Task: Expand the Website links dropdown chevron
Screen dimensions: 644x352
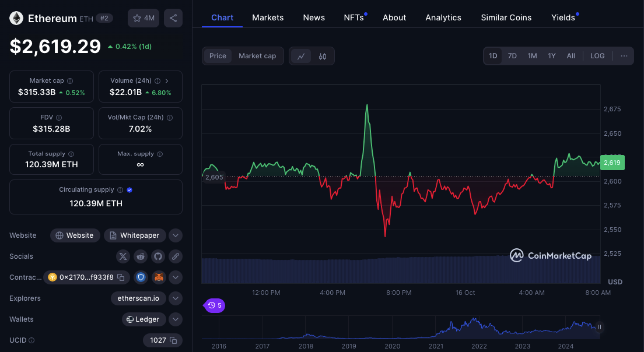Action: pos(176,235)
